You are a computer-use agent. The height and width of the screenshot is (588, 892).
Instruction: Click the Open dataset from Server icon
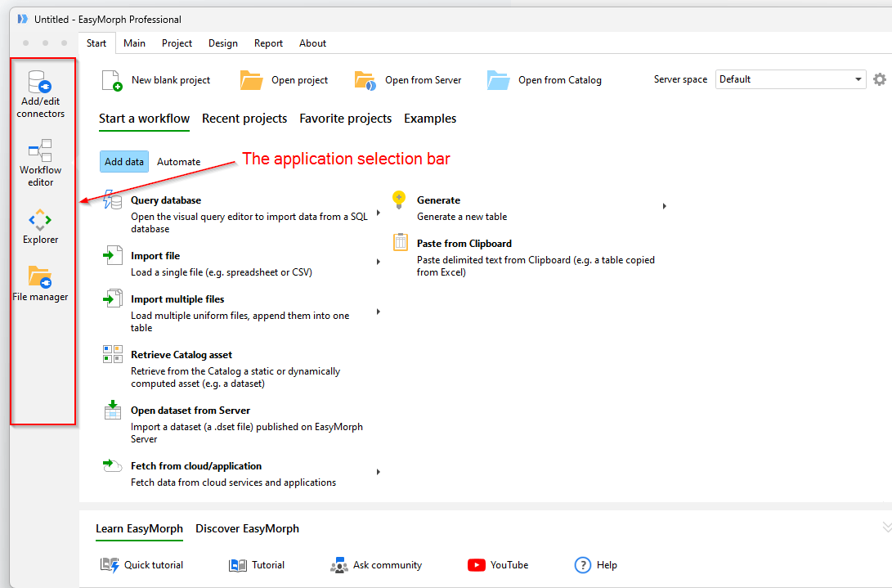[113, 410]
